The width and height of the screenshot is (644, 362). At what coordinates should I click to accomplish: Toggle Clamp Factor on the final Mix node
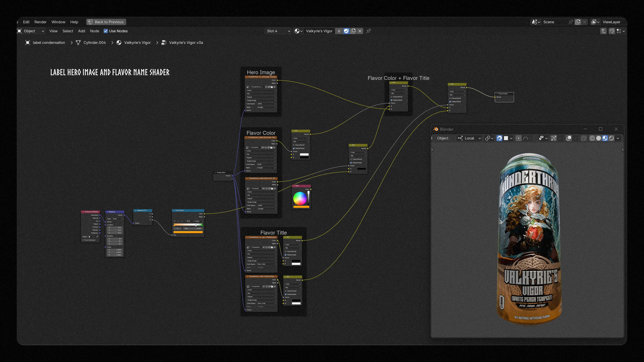(x=450, y=102)
